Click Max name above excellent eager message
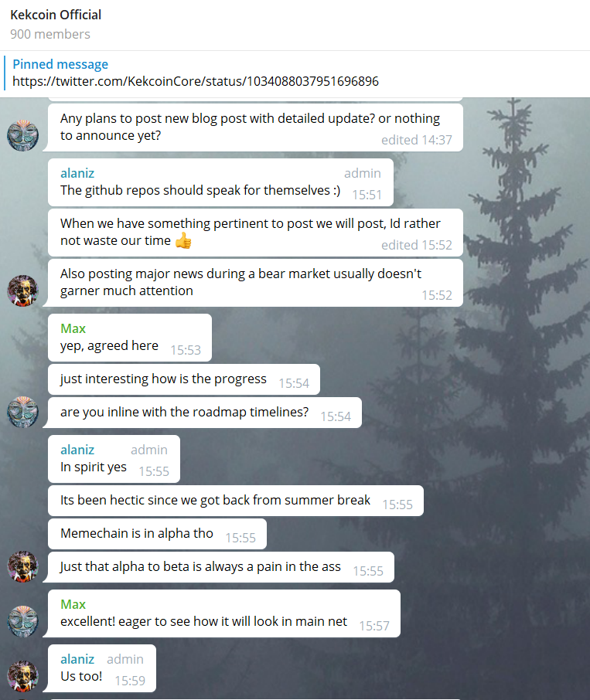This screenshot has width=590, height=700. pyautogui.click(x=73, y=604)
